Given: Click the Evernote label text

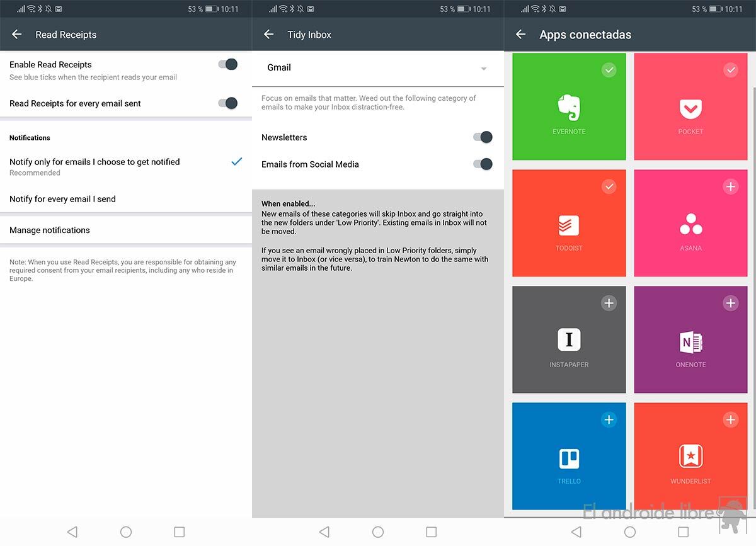Looking at the screenshot, I should [x=569, y=132].
